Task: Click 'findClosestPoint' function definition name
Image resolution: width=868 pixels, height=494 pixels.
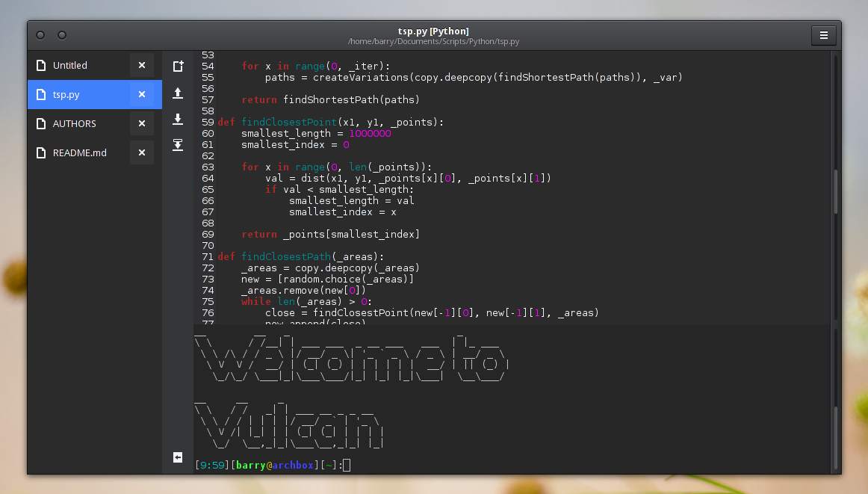Action: point(289,123)
